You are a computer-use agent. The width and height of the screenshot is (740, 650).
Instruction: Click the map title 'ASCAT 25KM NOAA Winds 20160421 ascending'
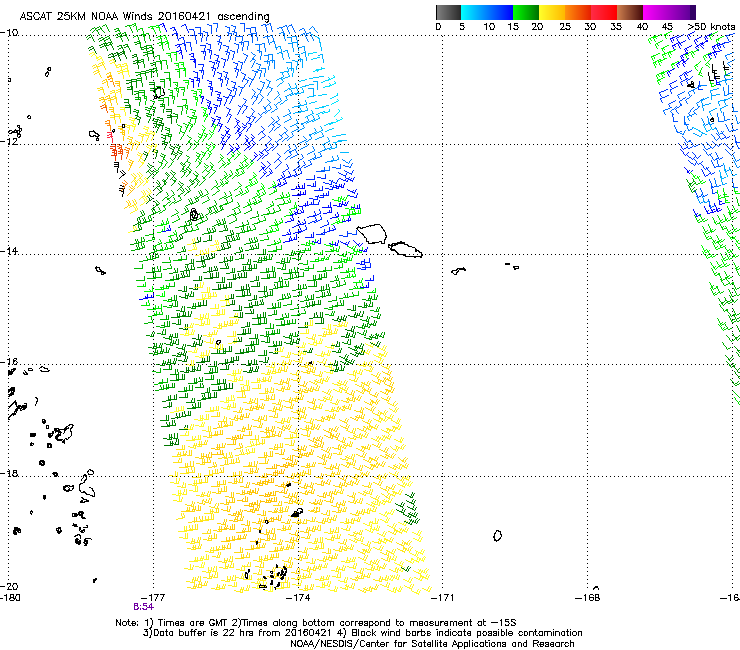[x=144, y=17]
